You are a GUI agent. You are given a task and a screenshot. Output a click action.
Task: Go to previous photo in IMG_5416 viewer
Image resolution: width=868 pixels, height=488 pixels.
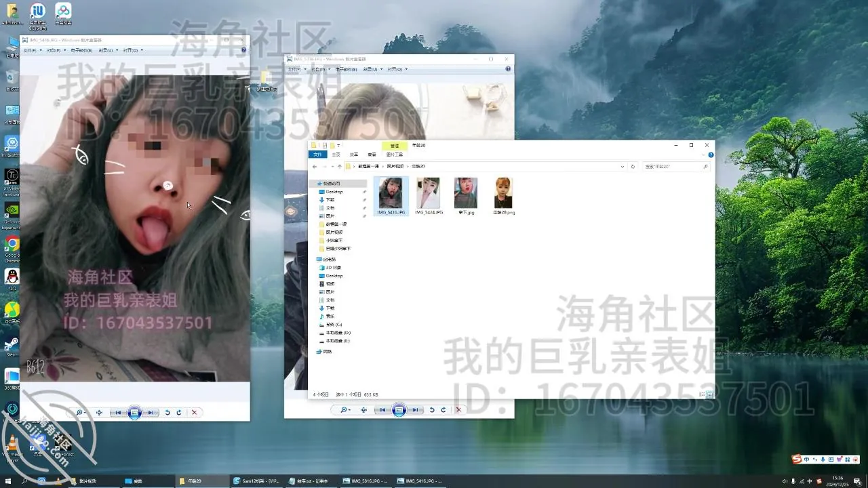(x=118, y=412)
